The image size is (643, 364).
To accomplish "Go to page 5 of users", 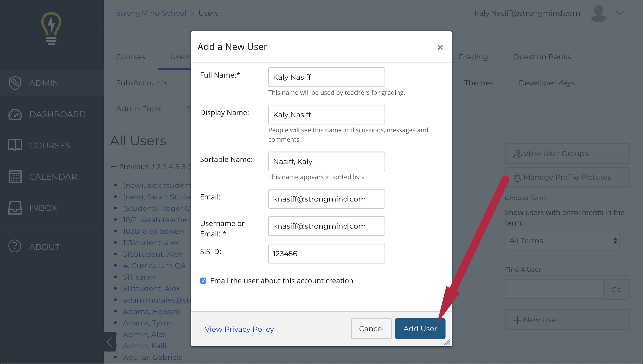I will tap(177, 167).
